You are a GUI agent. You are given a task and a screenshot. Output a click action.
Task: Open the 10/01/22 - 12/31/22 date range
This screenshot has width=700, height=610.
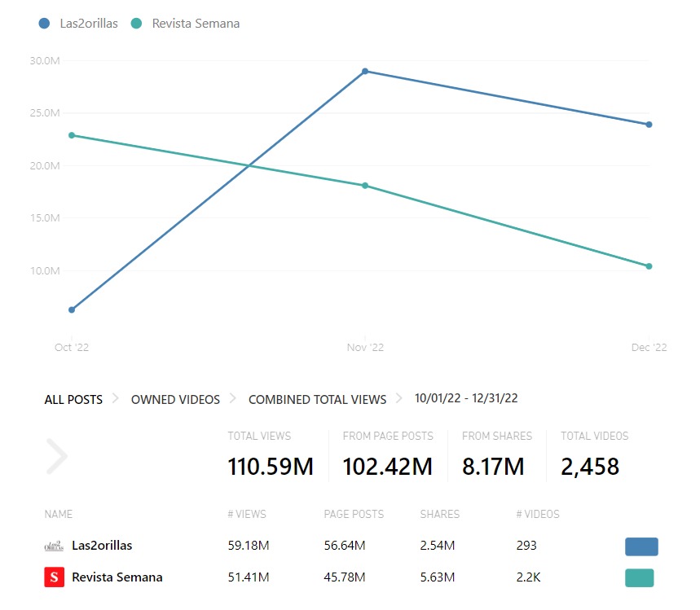pos(466,398)
